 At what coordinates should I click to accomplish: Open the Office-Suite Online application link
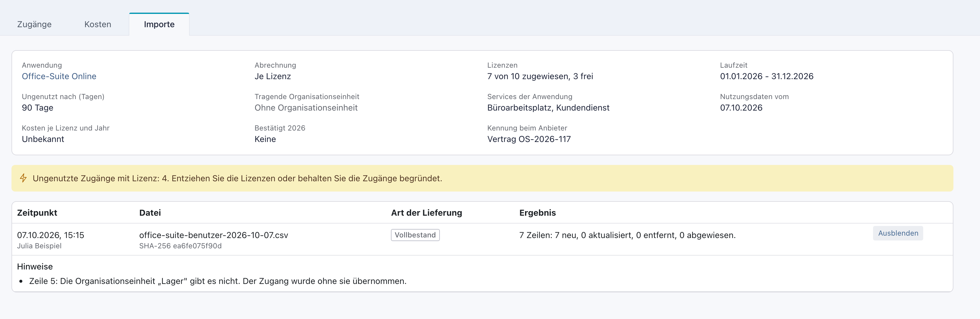tap(59, 76)
